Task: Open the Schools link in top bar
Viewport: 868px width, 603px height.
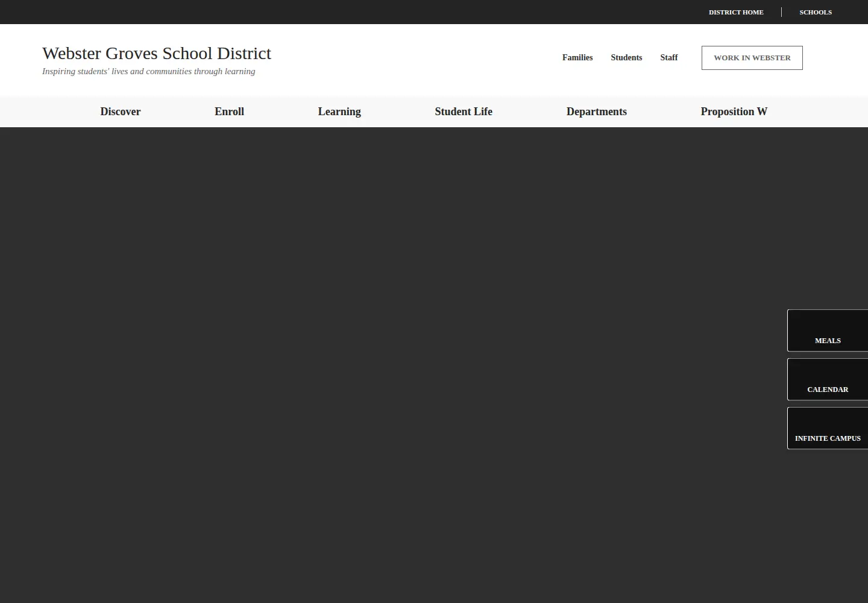Action: pos(816,12)
